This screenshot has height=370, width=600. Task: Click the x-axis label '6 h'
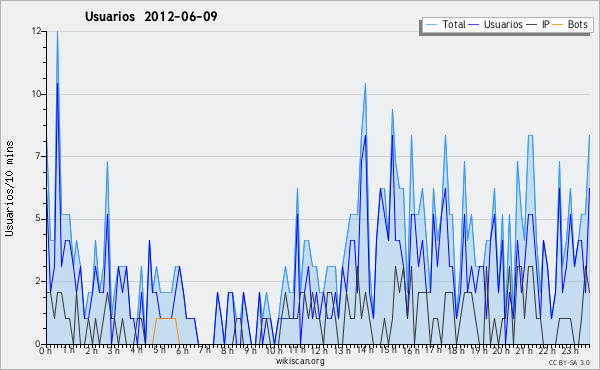pos(182,350)
